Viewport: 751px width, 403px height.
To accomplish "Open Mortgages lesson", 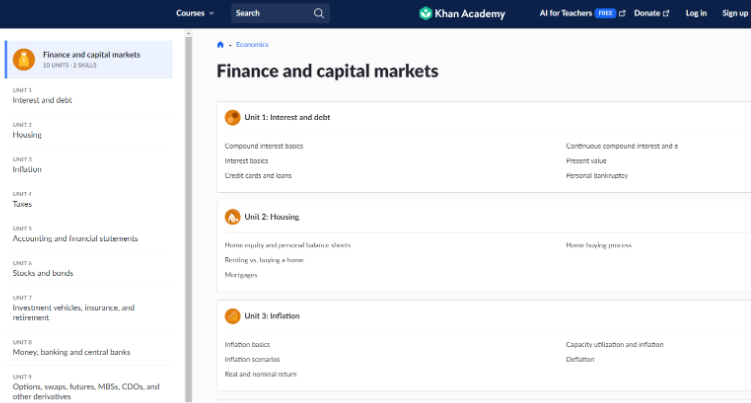I will click(241, 275).
